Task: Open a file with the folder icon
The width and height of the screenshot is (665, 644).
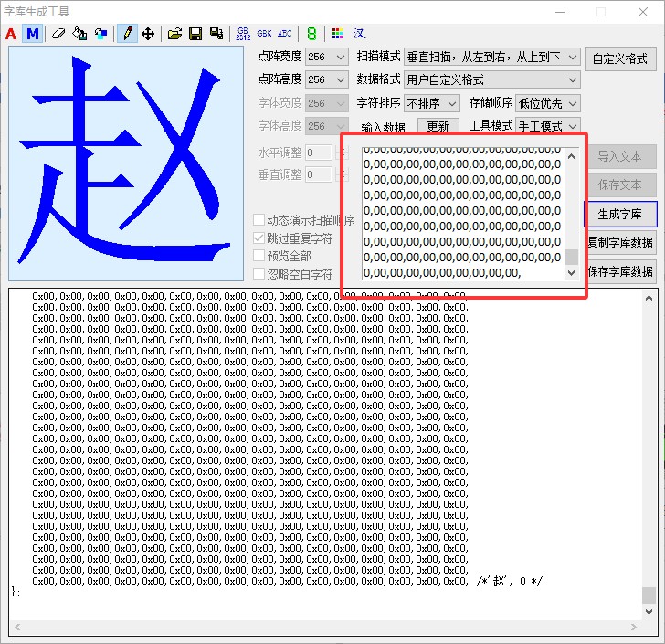Action: point(174,34)
